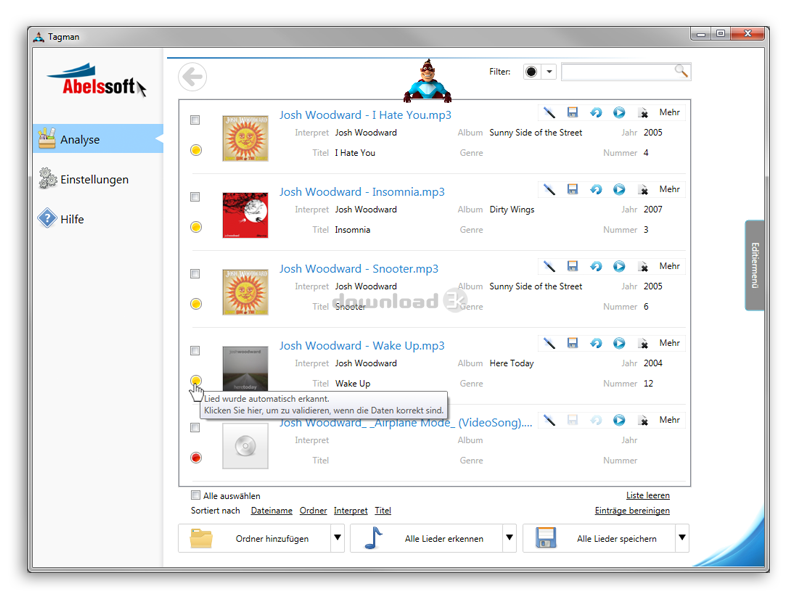The width and height of the screenshot is (800, 600).
Task: Sort the list by Ordner
Action: point(313,511)
